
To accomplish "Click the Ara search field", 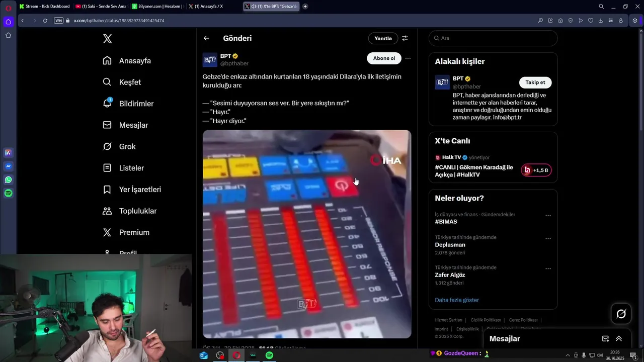I will click(493, 38).
